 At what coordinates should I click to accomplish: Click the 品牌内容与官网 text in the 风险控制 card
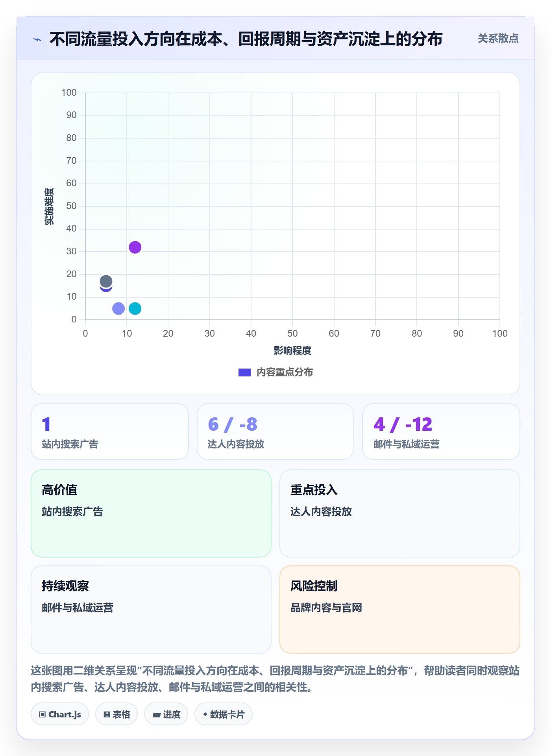coord(326,608)
